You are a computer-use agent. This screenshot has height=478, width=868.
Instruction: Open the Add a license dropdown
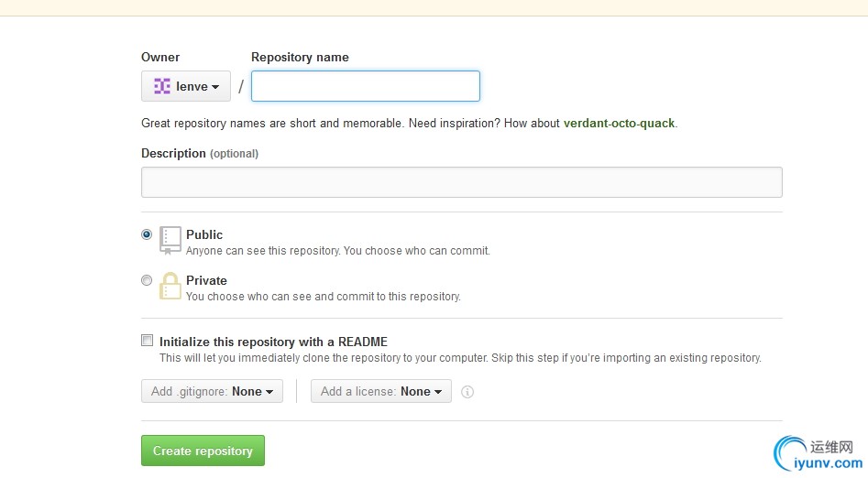380,391
